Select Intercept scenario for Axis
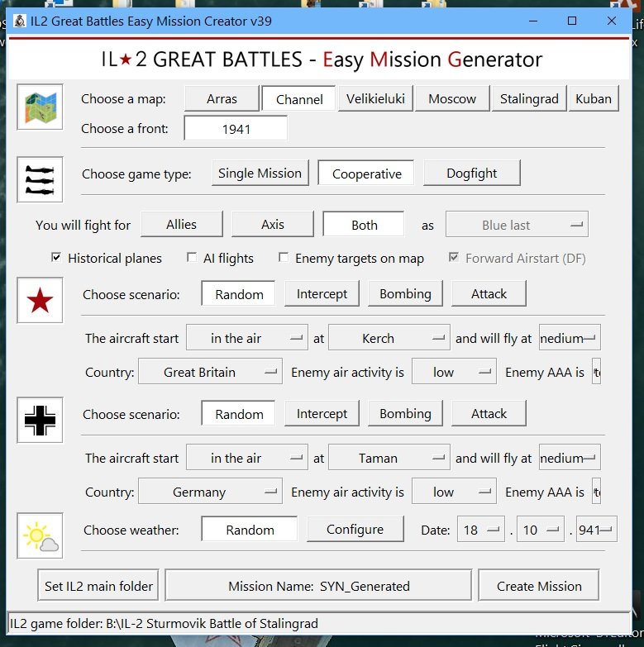644x647 pixels. 322,413
